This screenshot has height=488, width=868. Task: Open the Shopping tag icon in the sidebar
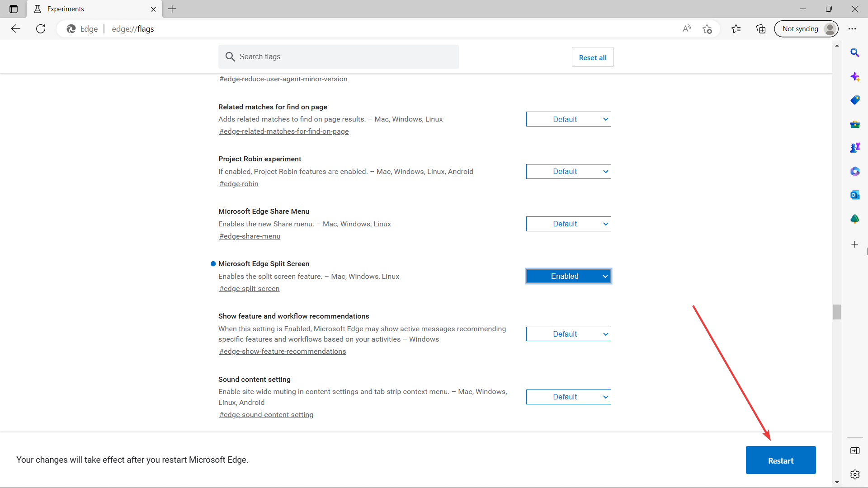point(854,100)
